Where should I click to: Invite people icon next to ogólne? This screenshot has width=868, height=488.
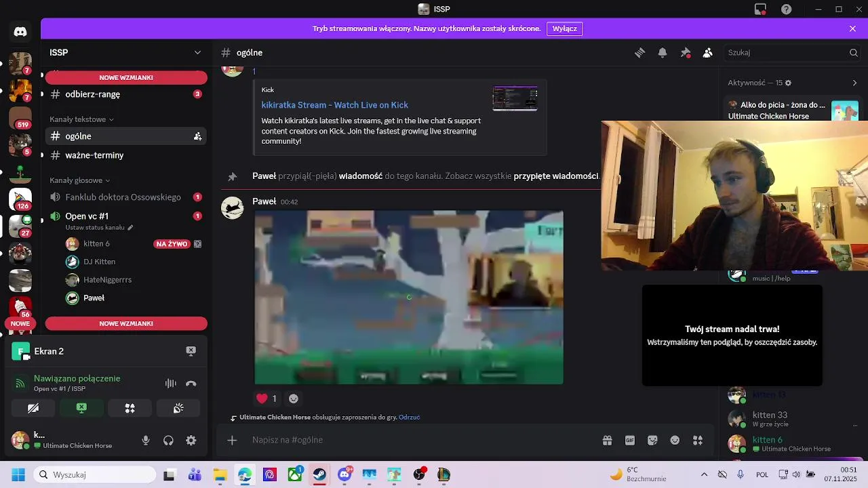pyautogui.click(x=197, y=136)
